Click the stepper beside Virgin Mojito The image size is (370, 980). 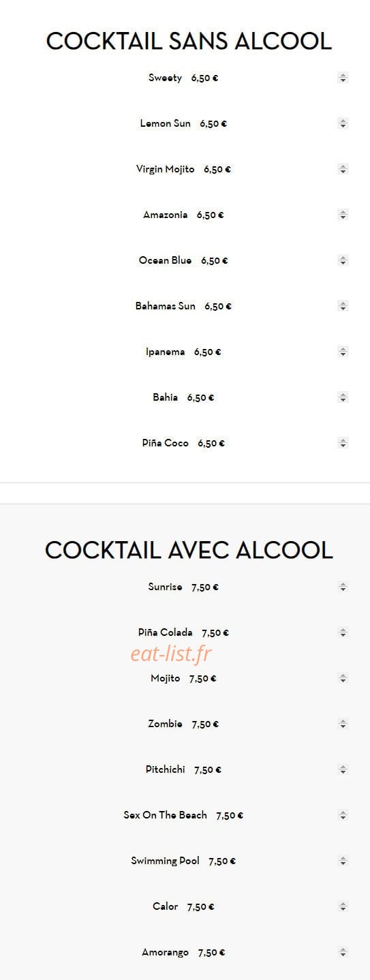[x=343, y=169]
